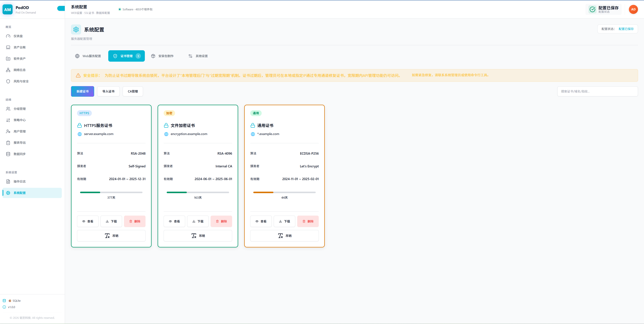
Task: Open 风险与安全 shield item in the sidebar
Action: coord(21,81)
